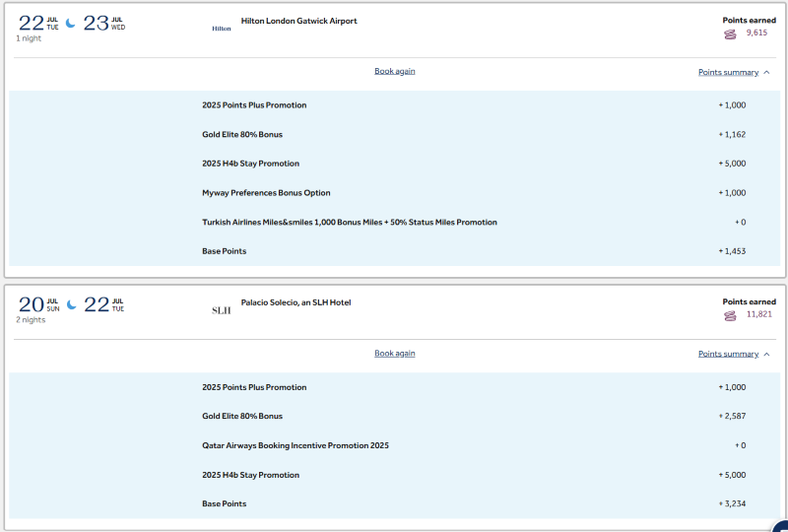Click Gold Elite 80% Bonus in Hilton Gatwick summary
The image size is (788, 532).
click(x=242, y=134)
